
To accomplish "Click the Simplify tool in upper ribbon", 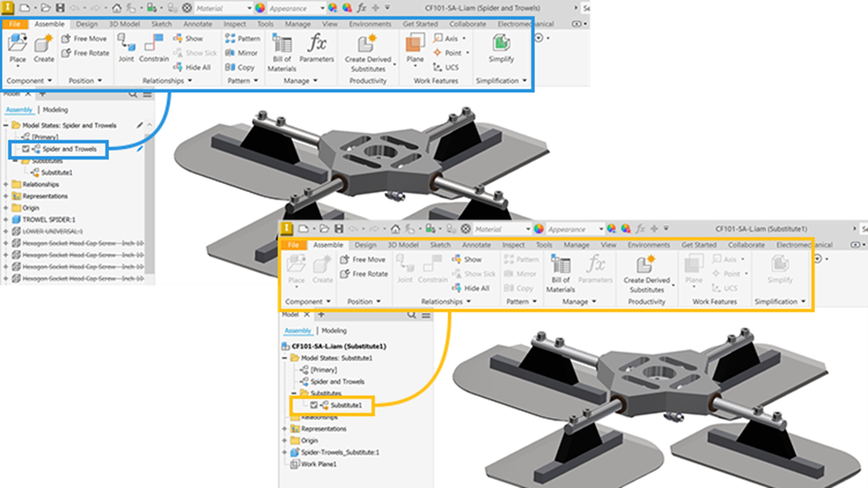I will [x=501, y=47].
